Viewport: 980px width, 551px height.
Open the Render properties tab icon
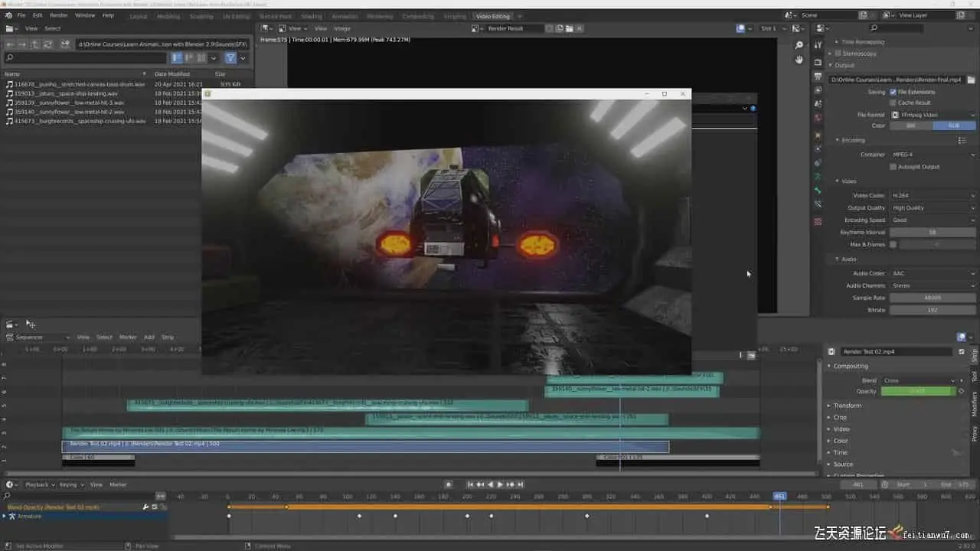tap(818, 62)
